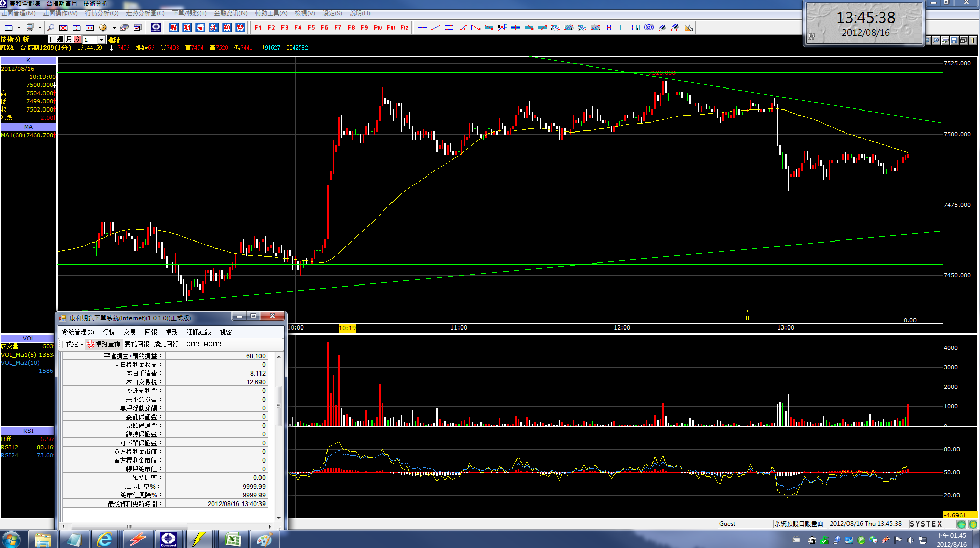Viewport: 980px width, 548px height.
Task: Select the rectangle drawing tool
Action: coord(475,28)
